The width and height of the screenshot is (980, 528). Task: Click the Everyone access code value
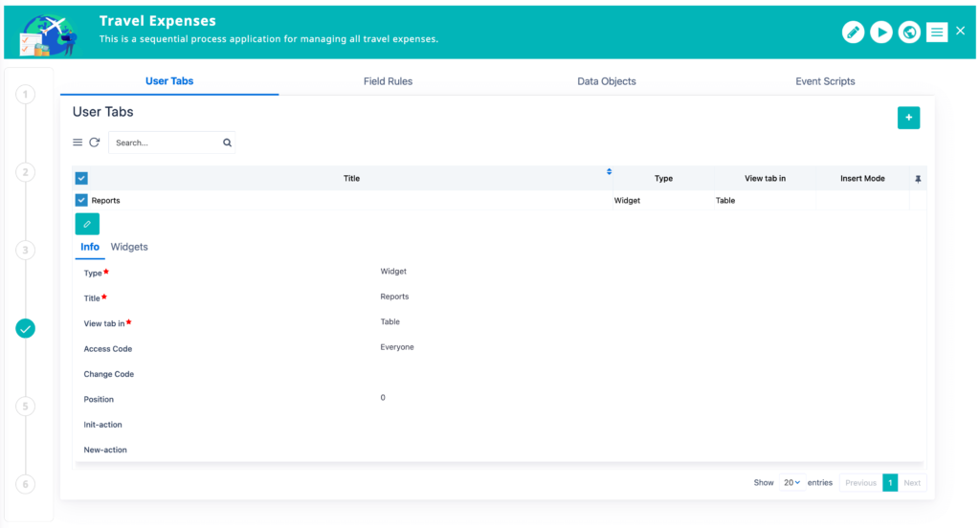point(397,347)
